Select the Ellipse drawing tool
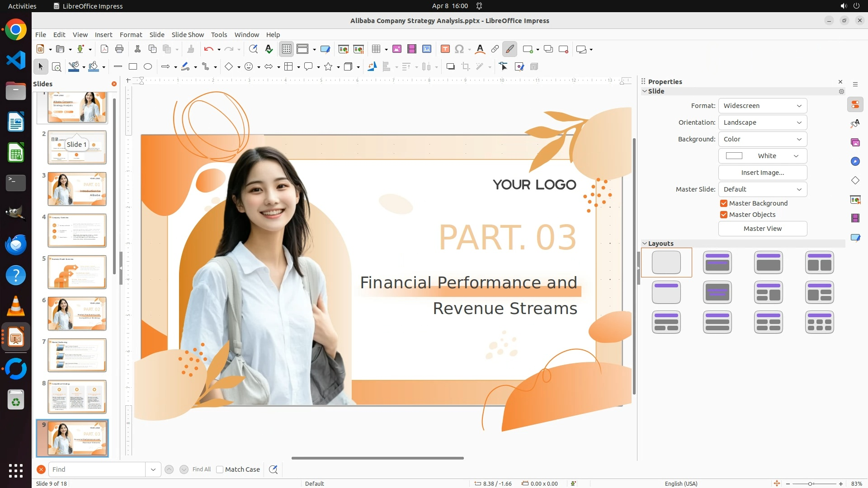The width and height of the screenshot is (868, 488). point(148,67)
